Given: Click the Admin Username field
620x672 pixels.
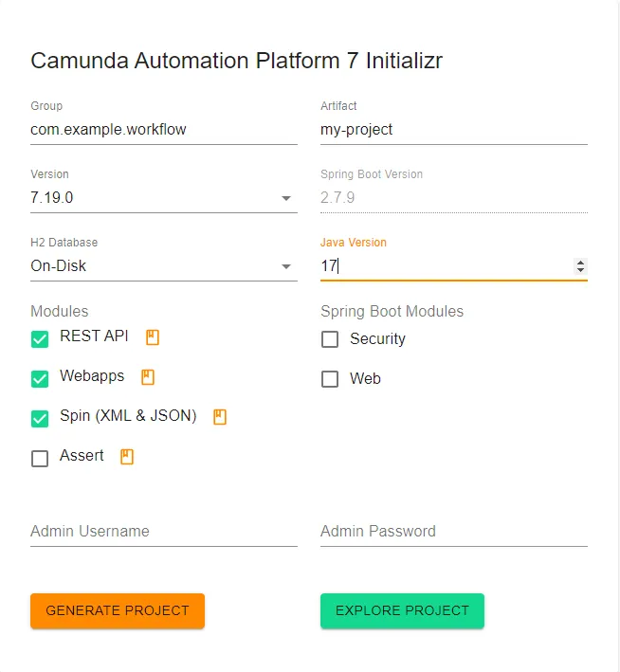Looking at the screenshot, I should coord(163,532).
